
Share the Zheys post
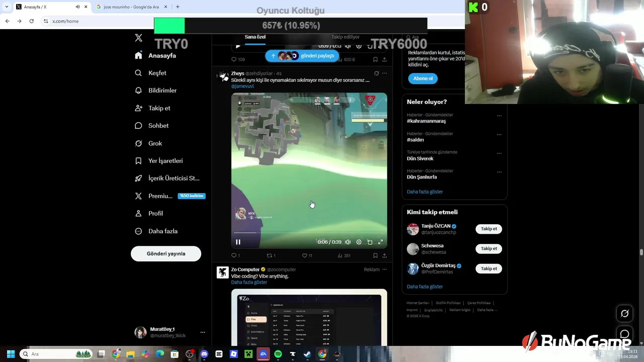[384, 255]
